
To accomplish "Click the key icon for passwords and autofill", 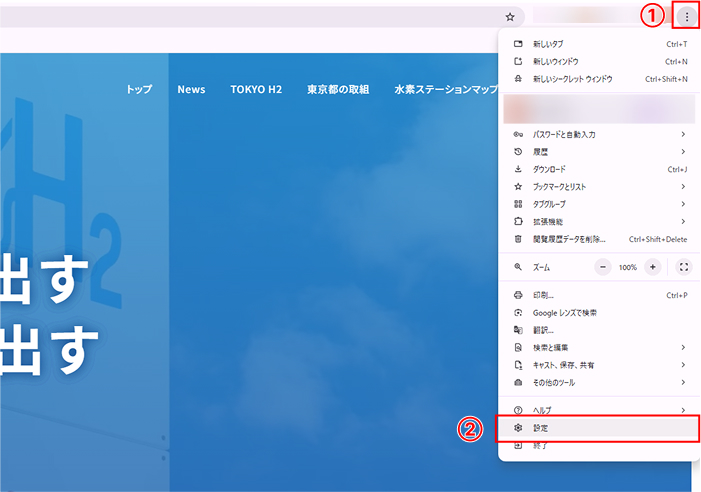I will tap(518, 134).
